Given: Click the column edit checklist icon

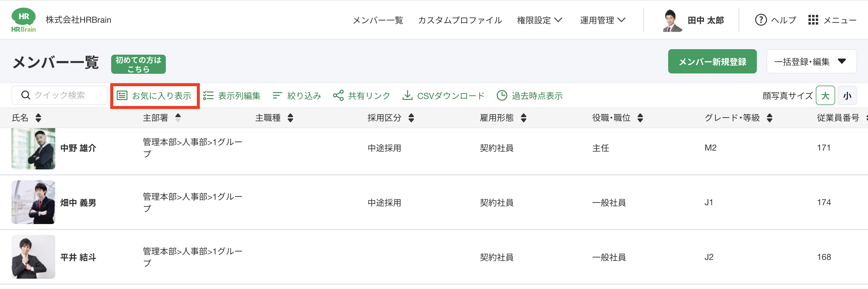Looking at the screenshot, I should click(208, 96).
